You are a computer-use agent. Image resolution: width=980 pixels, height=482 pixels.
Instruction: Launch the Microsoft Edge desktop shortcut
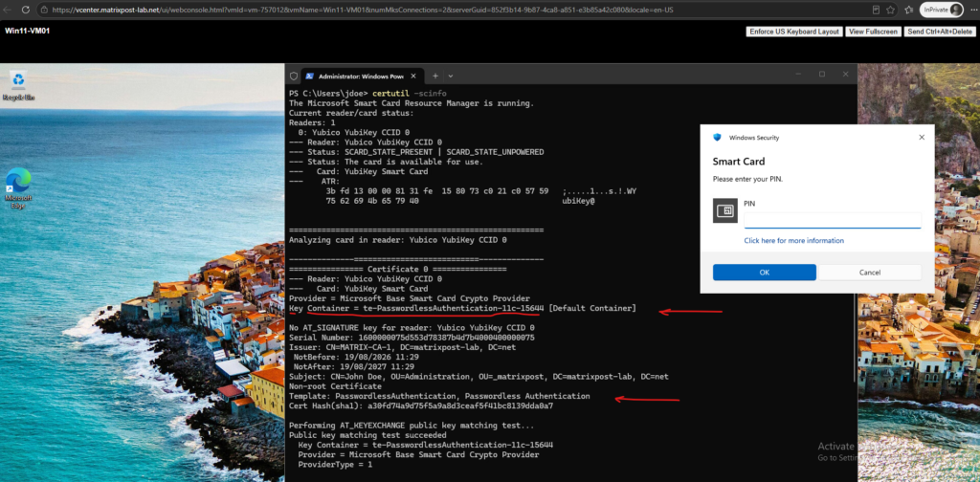tap(18, 188)
